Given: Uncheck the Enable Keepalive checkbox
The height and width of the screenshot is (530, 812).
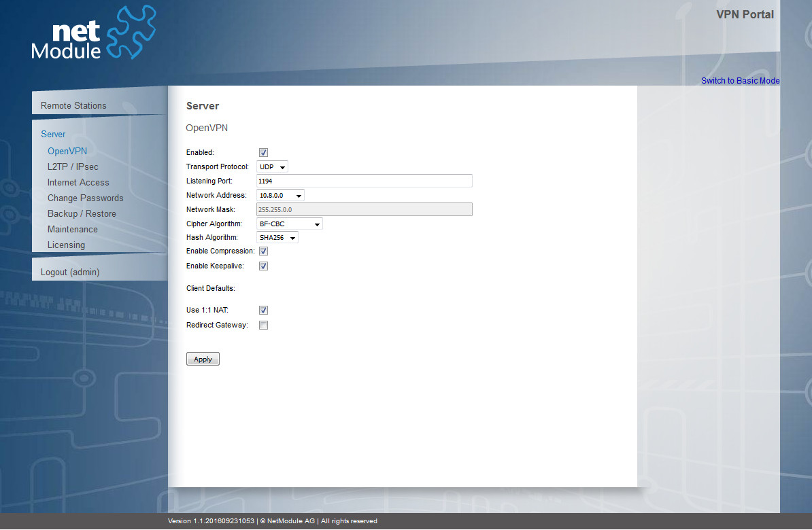Looking at the screenshot, I should coord(264,266).
